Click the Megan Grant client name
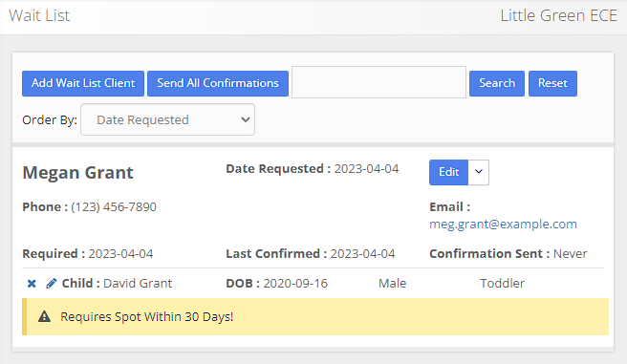The width and height of the screenshot is (627, 364). [78, 173]
